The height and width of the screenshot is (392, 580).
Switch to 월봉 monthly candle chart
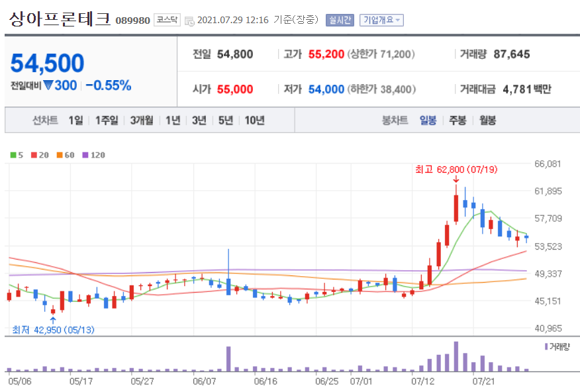click(x=487, y=121)
